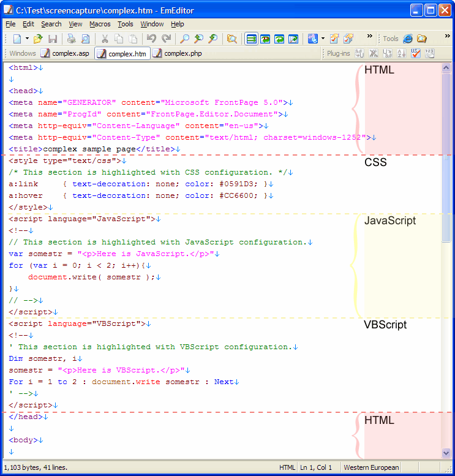
Task: Expand the configuration selector dropdown arrow
Action: pos(323,39)
